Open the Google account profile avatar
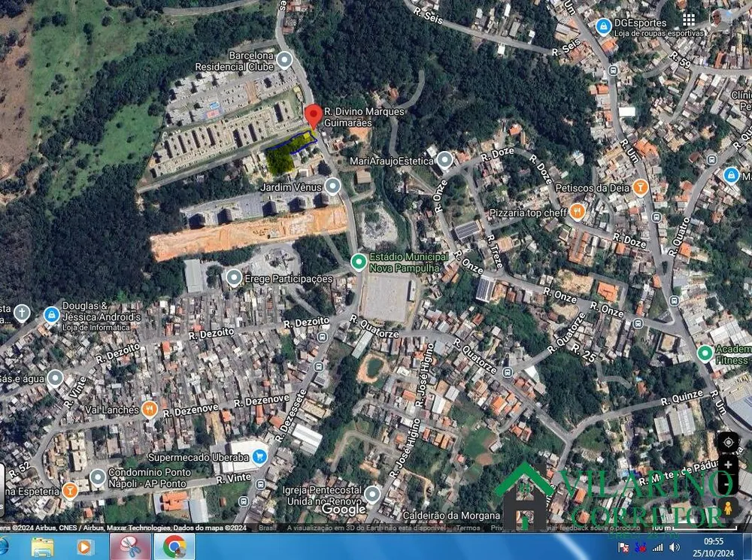 (721, 18)
